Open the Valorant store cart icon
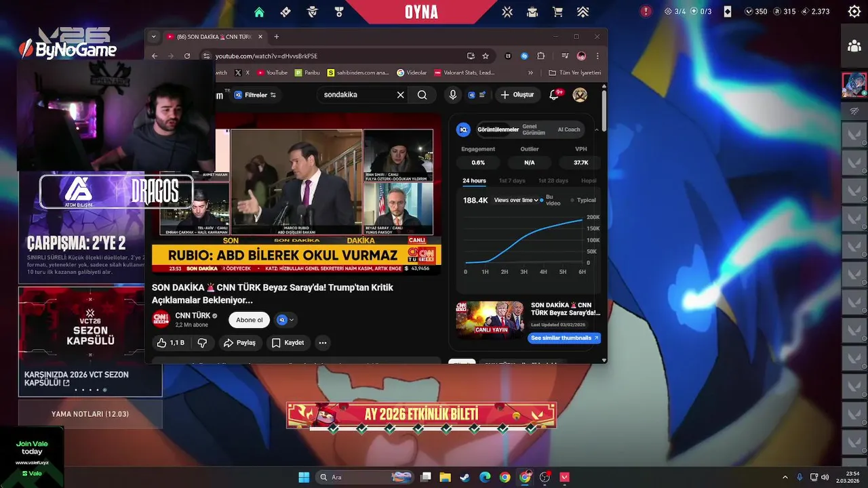Screen dimensions: 868x488 [x=557, y=12]
